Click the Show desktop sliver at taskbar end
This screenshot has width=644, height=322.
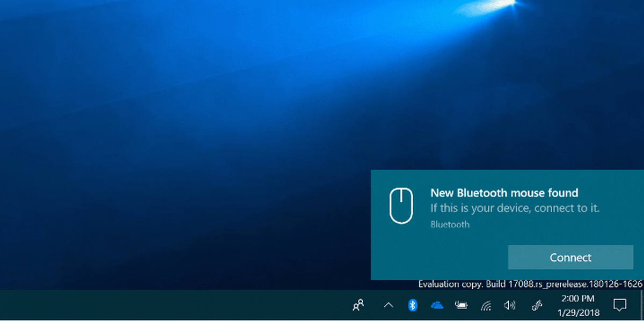[x=642, y=305]
